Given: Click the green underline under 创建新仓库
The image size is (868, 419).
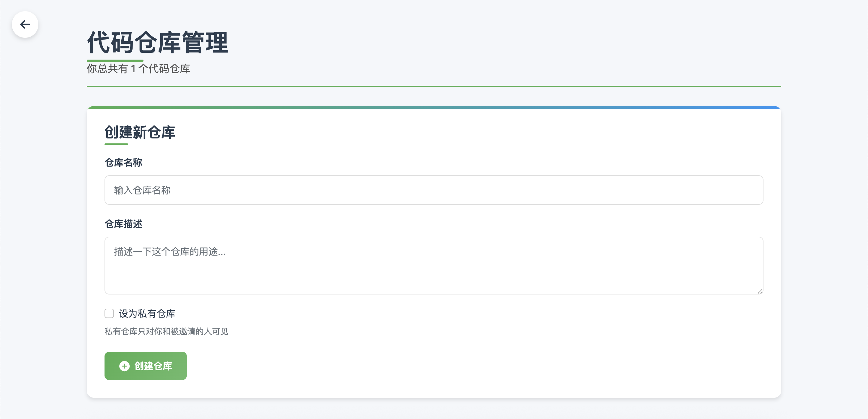Looking at the screenshot, I should (x=116, y=144).
